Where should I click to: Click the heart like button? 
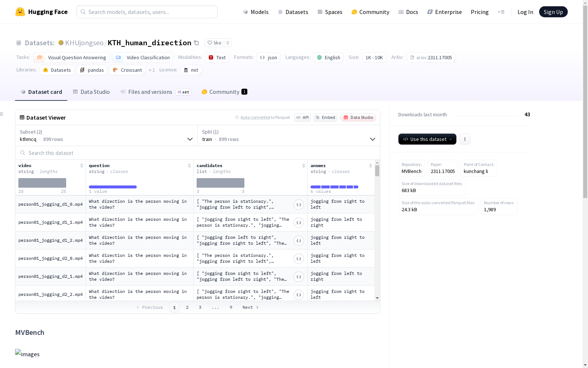214,43
